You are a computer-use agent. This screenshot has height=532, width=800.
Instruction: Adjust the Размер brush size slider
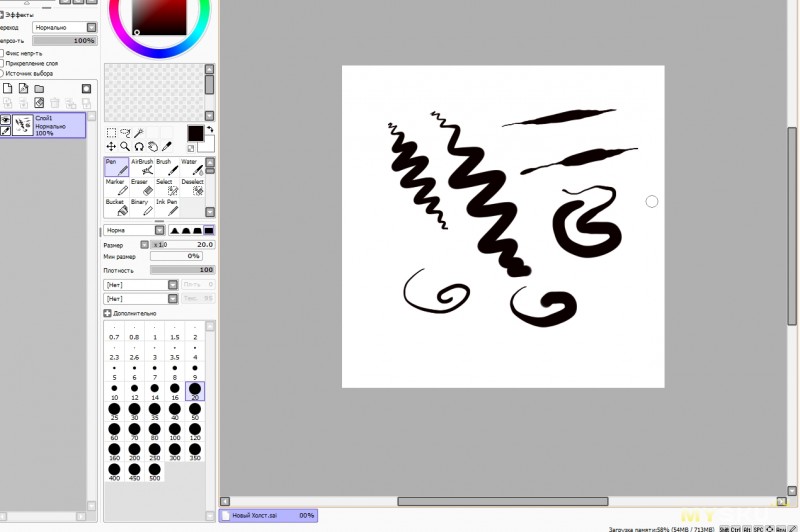point(182,245)
